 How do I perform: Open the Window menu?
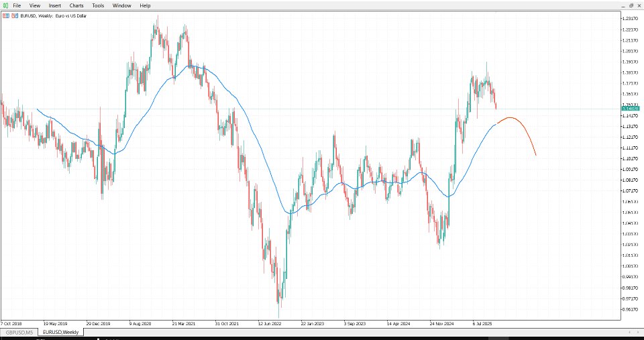point(121,5)
